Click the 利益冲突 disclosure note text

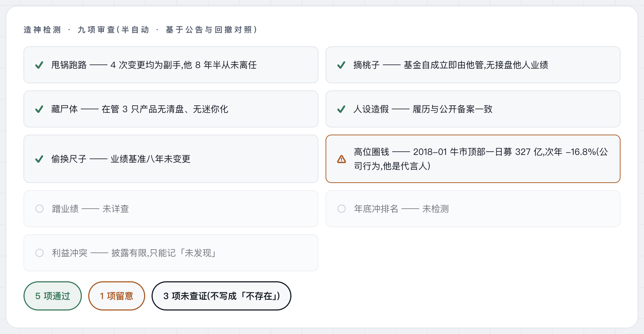click(x=134, y=253)
